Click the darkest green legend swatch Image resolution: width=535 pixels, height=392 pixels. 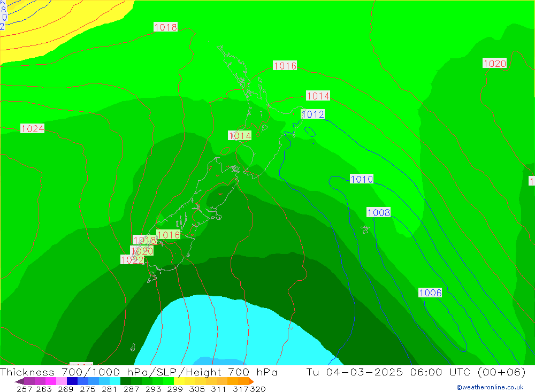click(x=126, y=381)
